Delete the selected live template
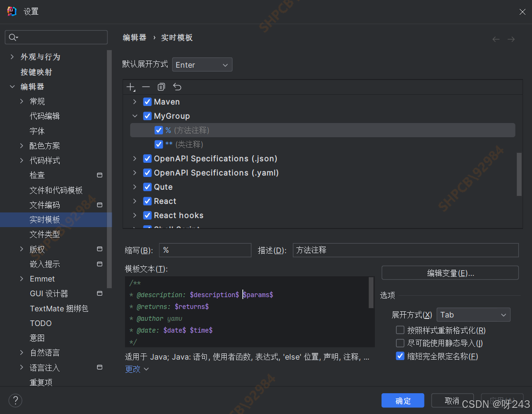The height and width of the screenshot is (414, 532). [146, 87]
